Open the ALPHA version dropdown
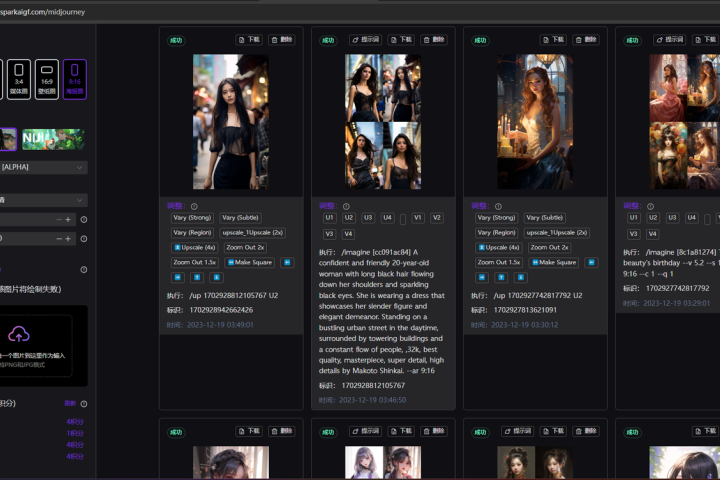720x480 pixels. coord(43,168)
